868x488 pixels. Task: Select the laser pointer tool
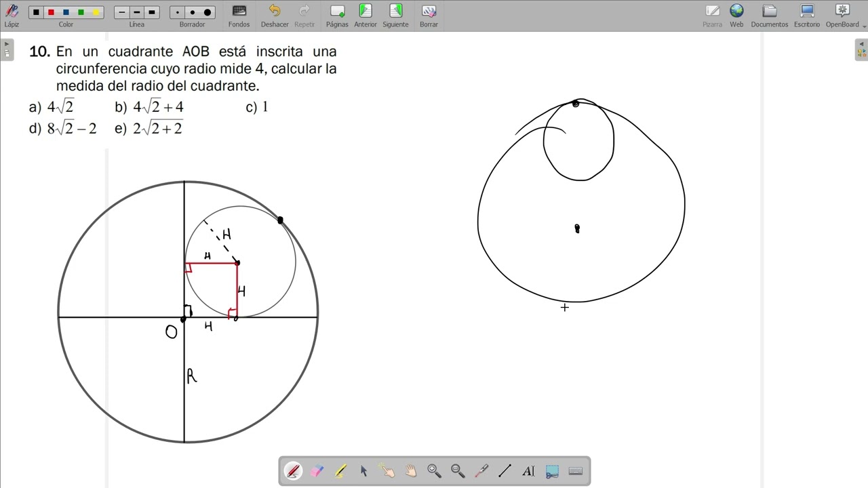coord(481,471)
